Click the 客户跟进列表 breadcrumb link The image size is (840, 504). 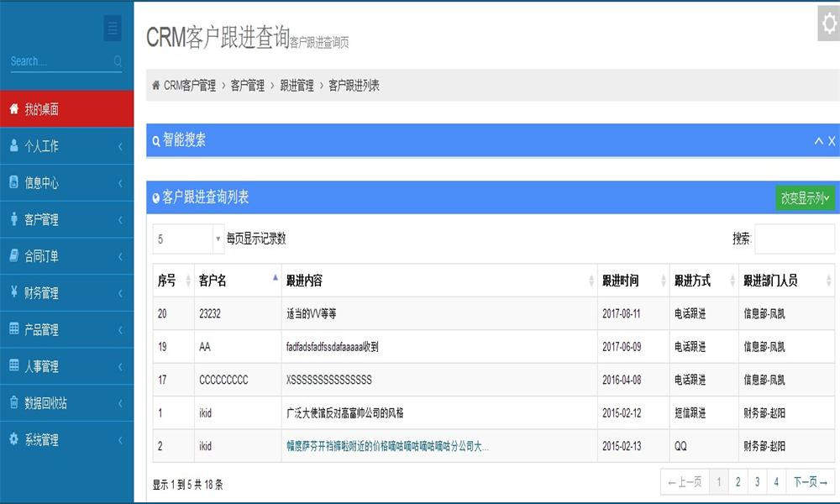354,86
